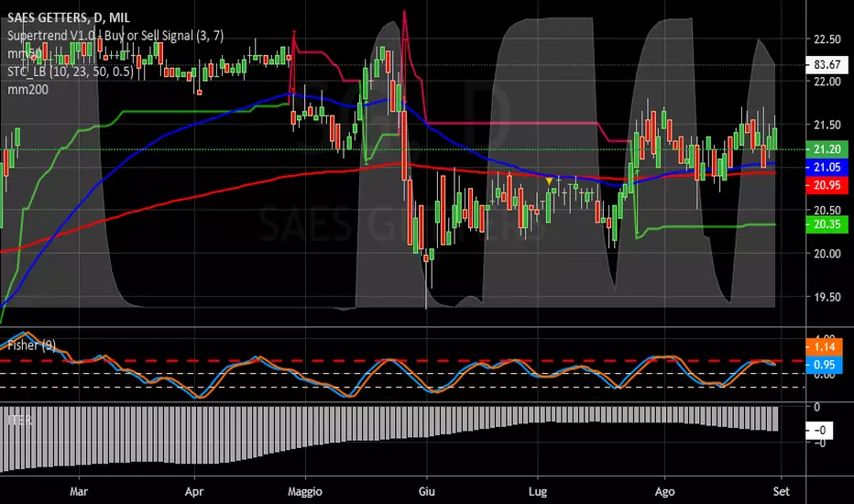This screenshot has height=504, width=854.
Task: Click the 19.50 price axis tick
Action: (x=827, y=297)
